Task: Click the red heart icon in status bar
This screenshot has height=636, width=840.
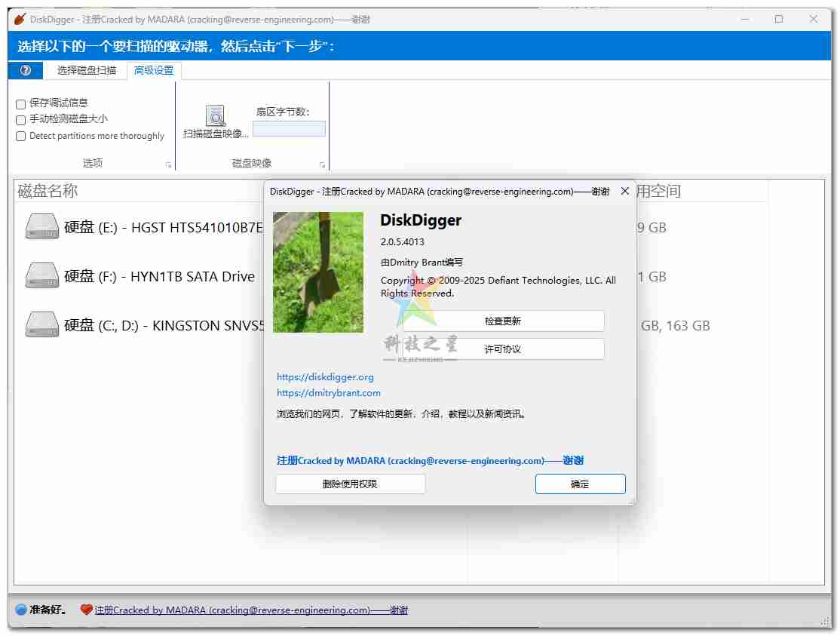Action: pyautogui.click(x=86, y=610)
